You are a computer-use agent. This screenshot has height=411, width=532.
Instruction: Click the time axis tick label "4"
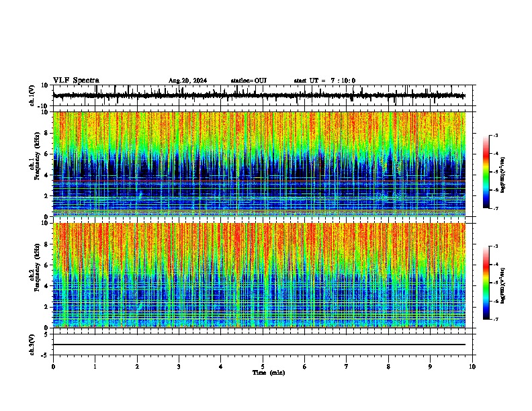[x=221, y=367]
